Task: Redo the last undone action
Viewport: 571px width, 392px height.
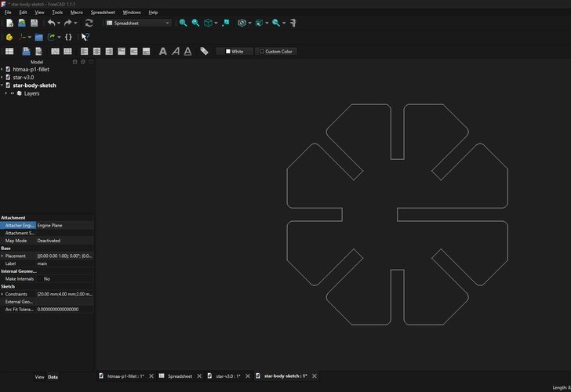Action: coord(67,23)
